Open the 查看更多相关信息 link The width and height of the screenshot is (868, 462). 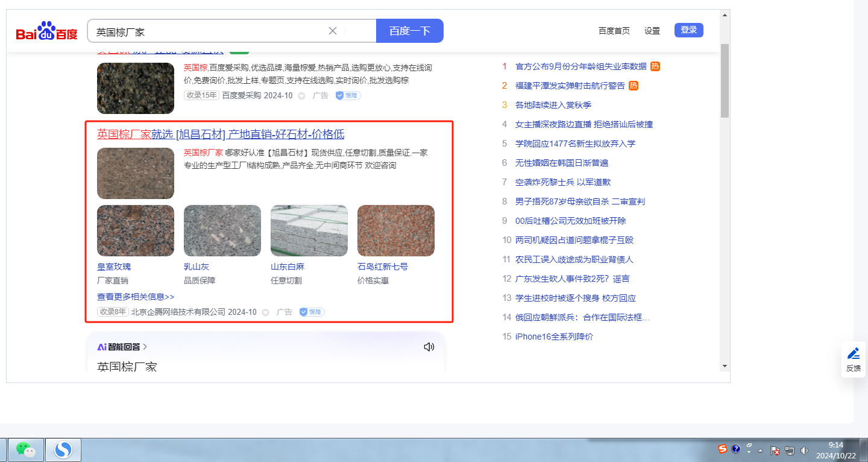136,297
